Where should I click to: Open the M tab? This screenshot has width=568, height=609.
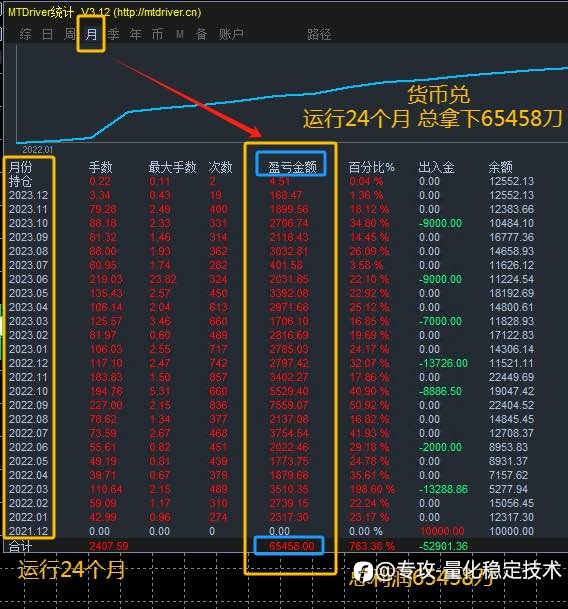coord(179,34)
